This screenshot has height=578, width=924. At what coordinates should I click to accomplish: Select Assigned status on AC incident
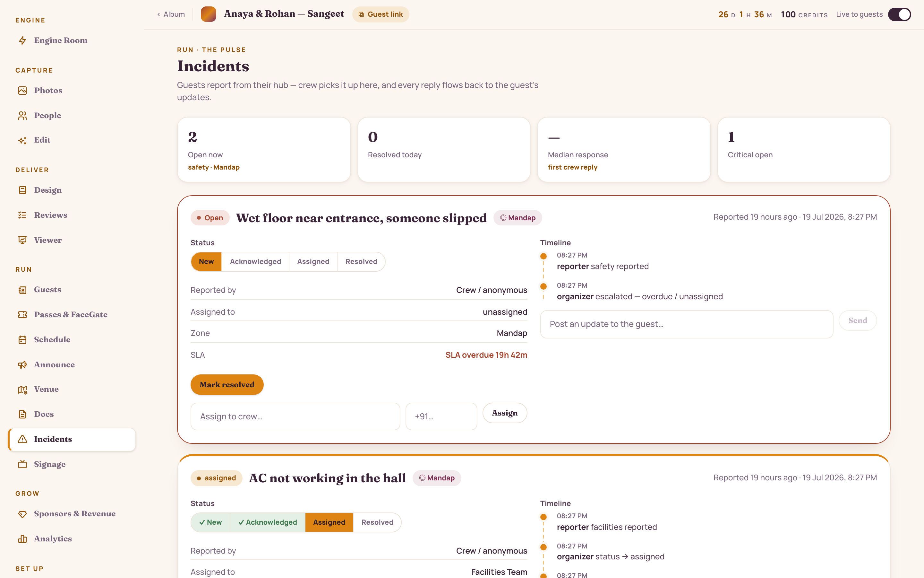point(329,522)
